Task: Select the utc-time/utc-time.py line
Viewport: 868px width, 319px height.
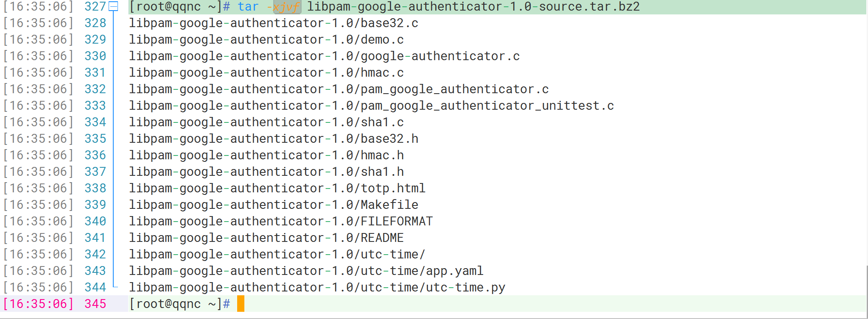Action: (317, 288)
